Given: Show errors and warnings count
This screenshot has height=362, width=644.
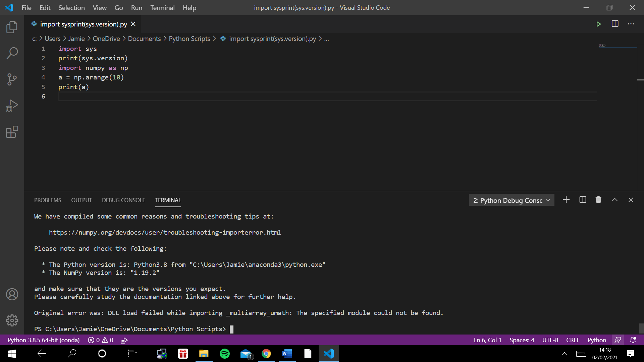Looking at the screenshot, I should click(101, 340).
